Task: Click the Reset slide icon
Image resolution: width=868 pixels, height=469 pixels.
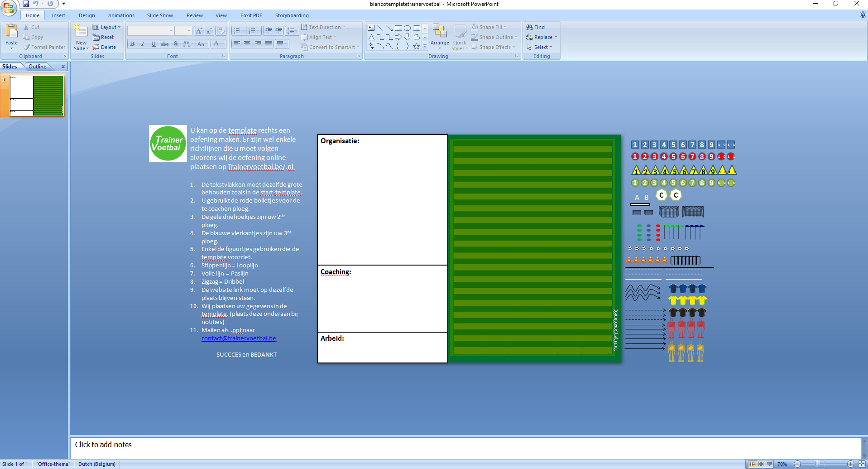Action: [96, 37]
